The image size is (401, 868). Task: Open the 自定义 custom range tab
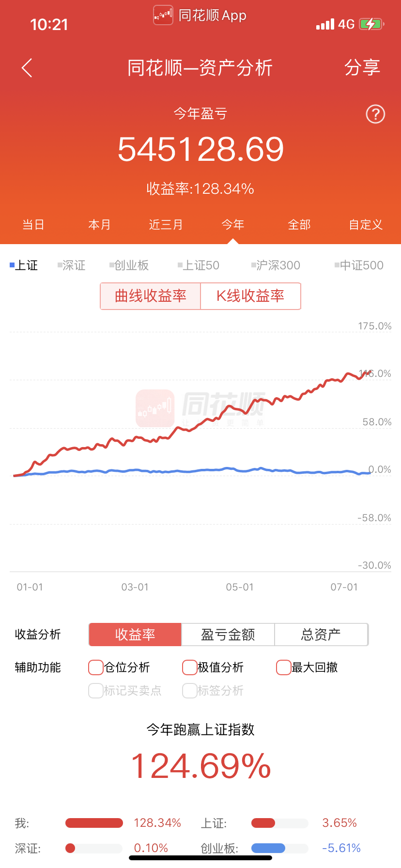[x=366, y=225]
